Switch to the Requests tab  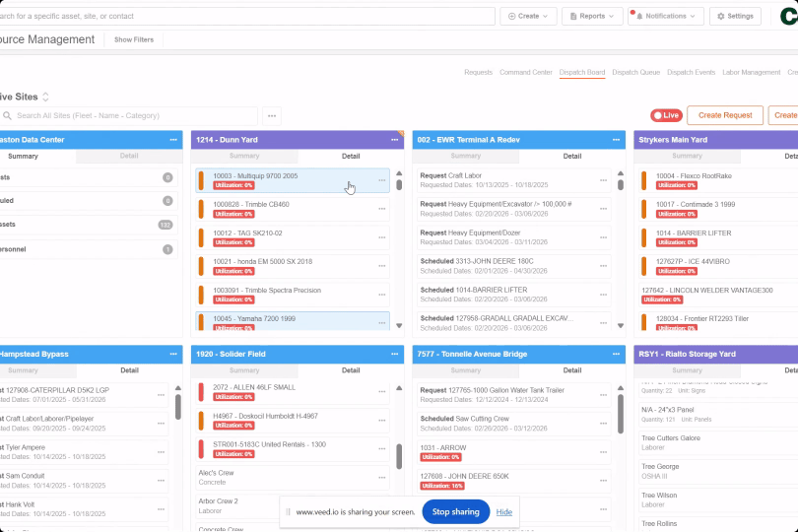pyautogui.click(x=479, y=72)
